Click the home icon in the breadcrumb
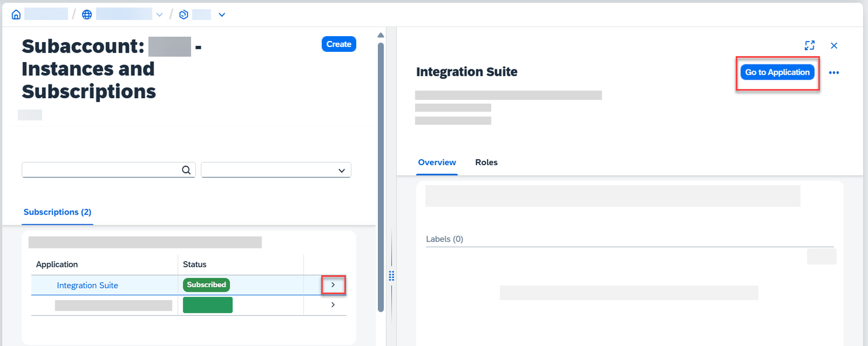The width and height of the screenshot is (868, 346). tap(16, 14)
